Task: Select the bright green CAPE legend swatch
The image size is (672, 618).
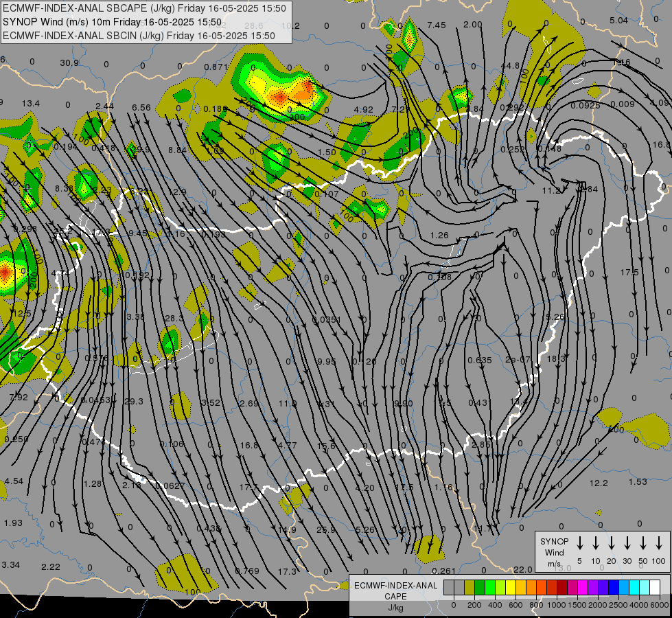Action: 490,587
